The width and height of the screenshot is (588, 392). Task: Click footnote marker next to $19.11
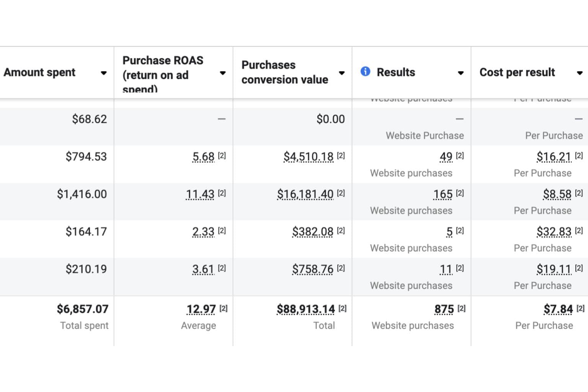pos(579,268)
